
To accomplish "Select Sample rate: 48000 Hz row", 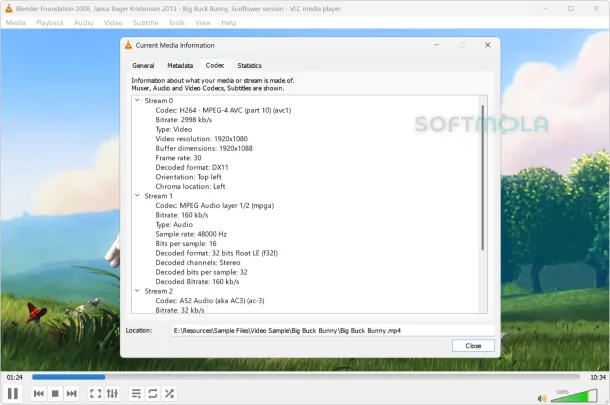I will [x=191, y=234].
